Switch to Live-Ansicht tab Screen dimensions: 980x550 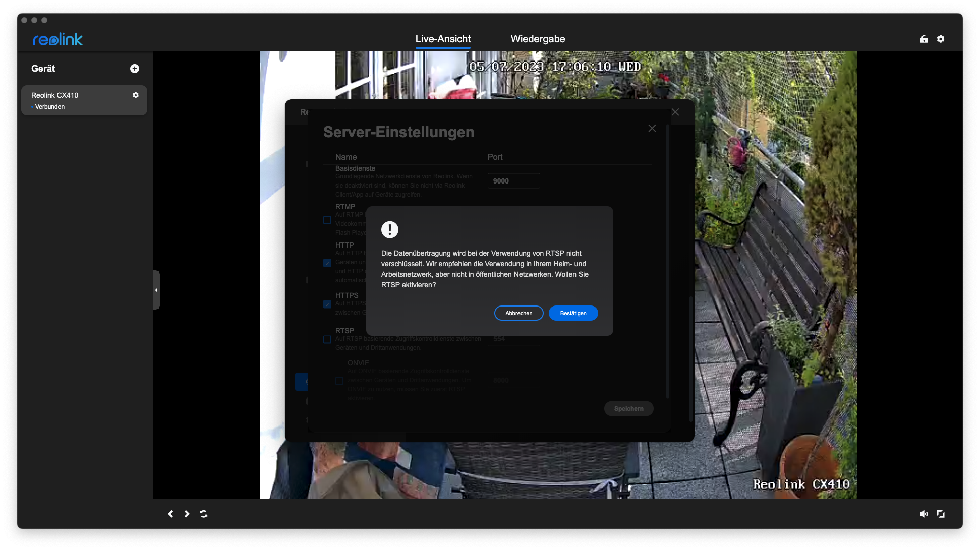pos(443,39)
